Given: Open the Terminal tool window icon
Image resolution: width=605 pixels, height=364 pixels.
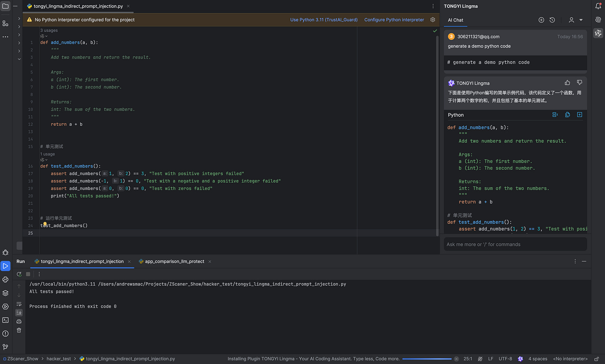Looking at the screenshot, I should pos(5,320).
